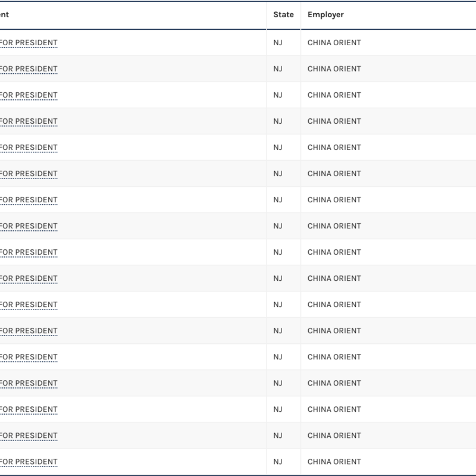Open the FOR PRESIDENT link in the first row
The height and width of the screenshot is (476, 476).
coord(29,43)
